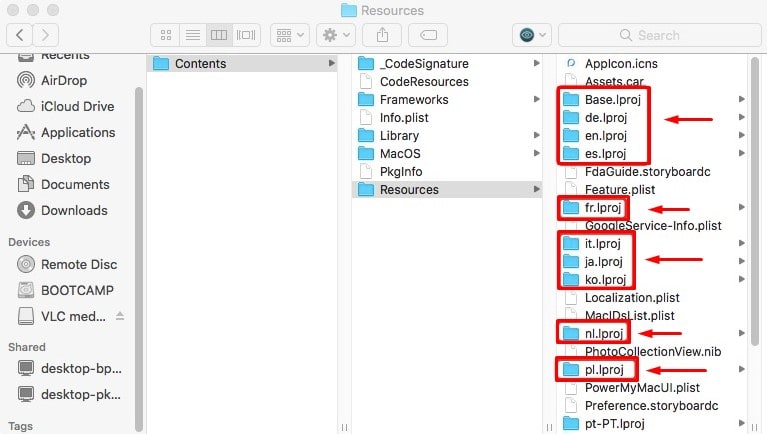Eject the VLC media volume
The image size is (767, 434).
(x=120, y=316)
